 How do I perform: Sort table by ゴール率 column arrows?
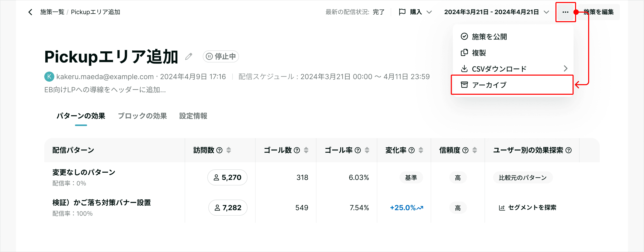point(367,150)
